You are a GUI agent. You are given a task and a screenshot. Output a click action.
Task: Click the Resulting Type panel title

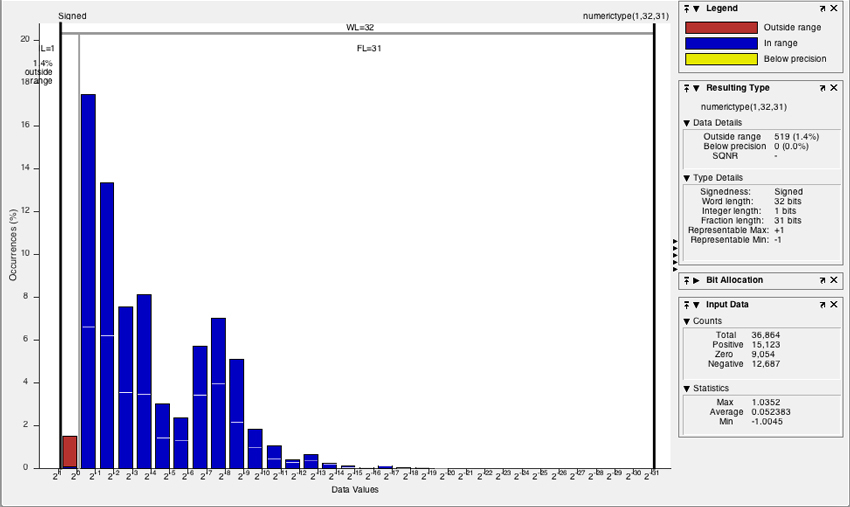737,88
